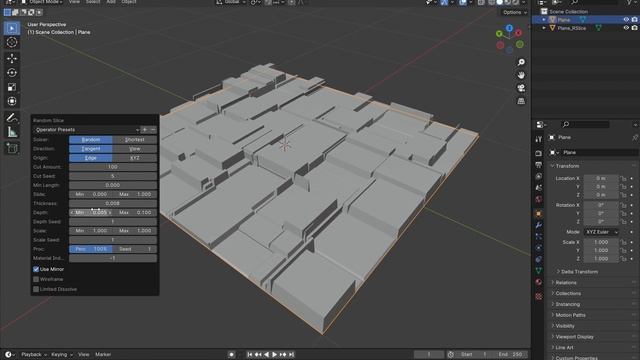Select the Annotate tool
640x360 pixels.
pos(12,118)
